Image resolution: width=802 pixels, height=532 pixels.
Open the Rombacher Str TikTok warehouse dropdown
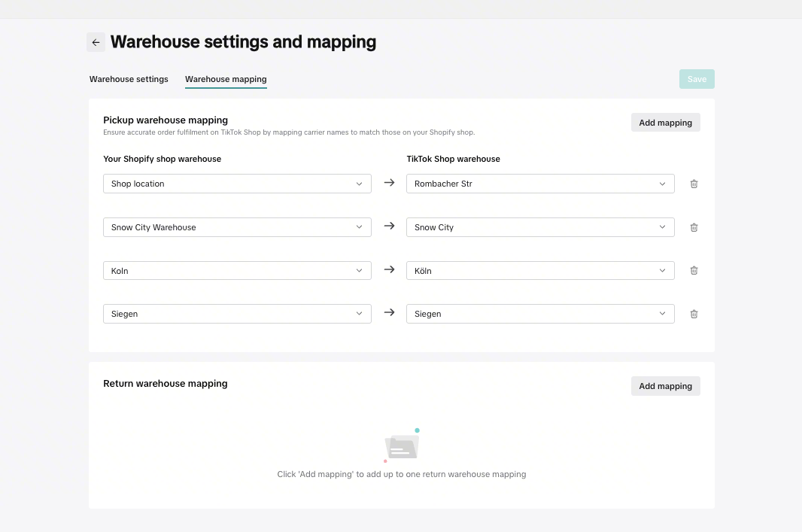[540, 184]
